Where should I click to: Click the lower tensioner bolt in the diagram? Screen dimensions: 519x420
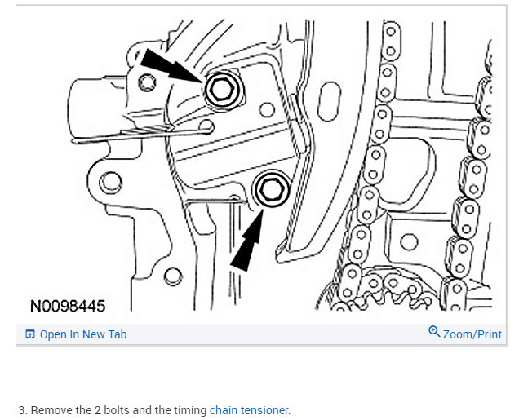[x=272, y=191]
